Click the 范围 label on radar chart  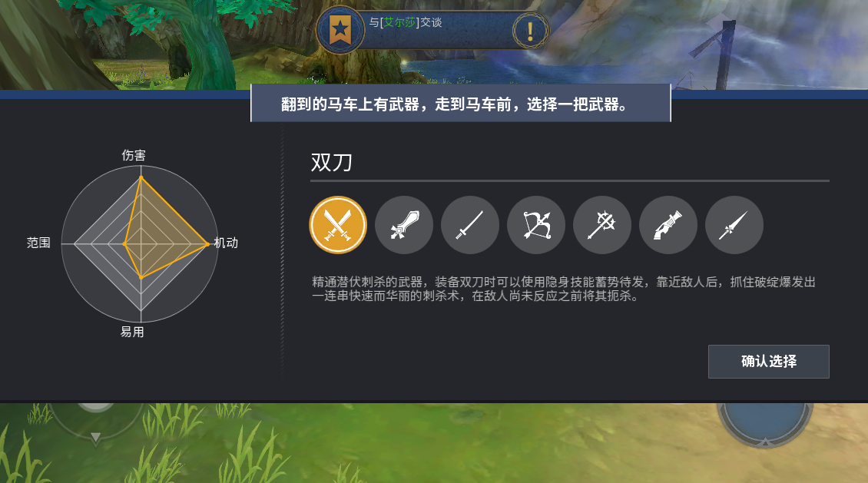(x=38, y=243)
